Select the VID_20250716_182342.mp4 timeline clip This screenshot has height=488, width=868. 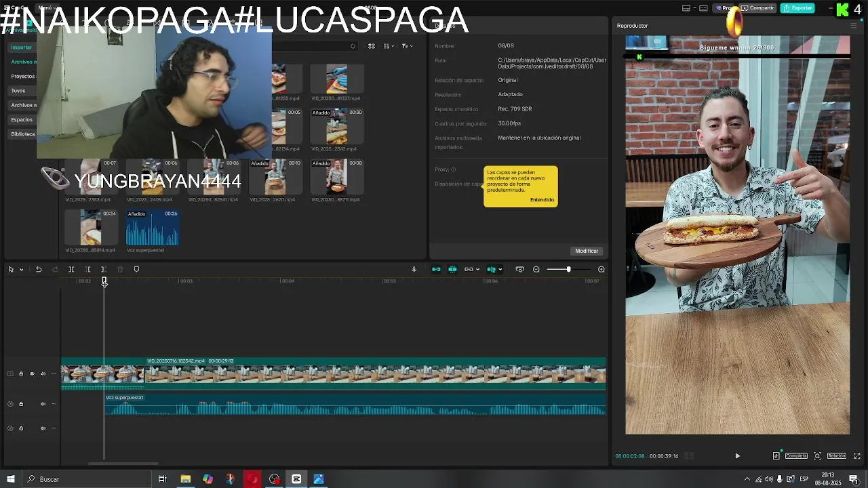375,373
